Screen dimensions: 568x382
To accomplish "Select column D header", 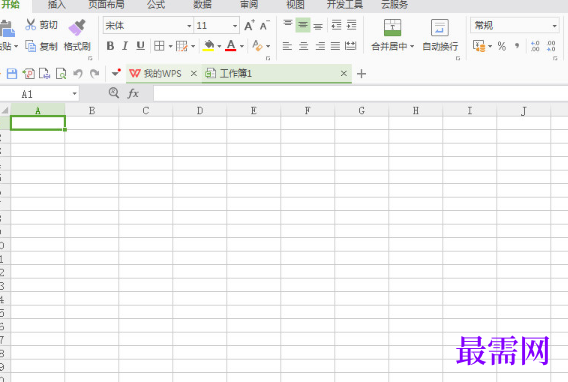I will [200, 110].
